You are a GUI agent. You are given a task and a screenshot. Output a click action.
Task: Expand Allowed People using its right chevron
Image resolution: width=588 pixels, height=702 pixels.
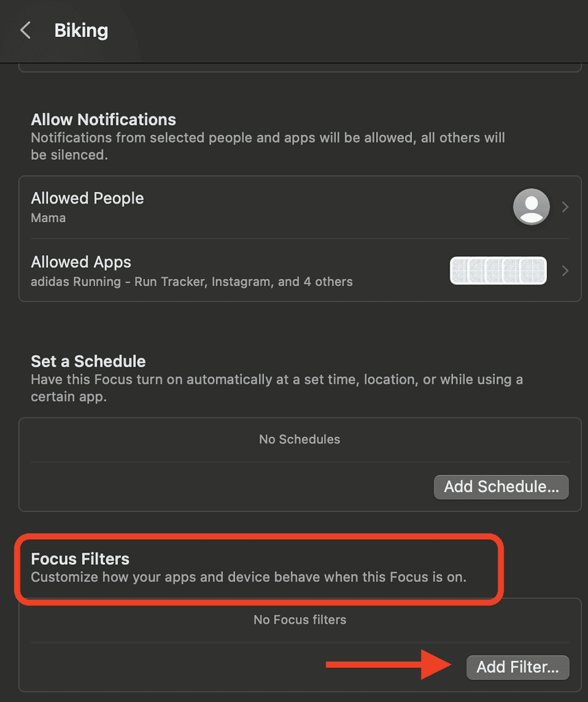[565, 207]
